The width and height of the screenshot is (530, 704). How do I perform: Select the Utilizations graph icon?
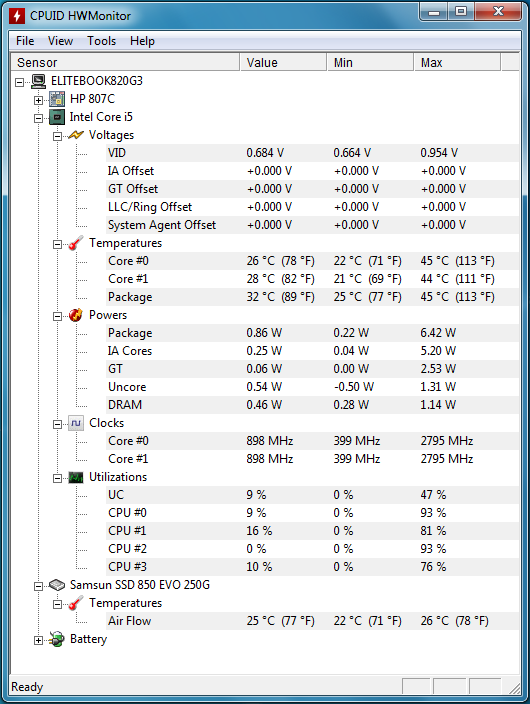[x=76, y=477]
